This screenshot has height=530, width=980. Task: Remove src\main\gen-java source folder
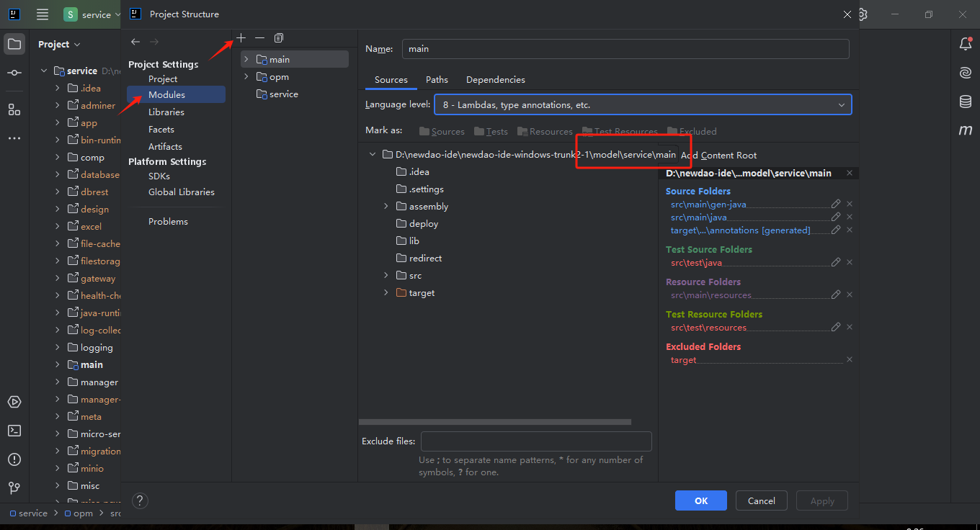[850, 204]
